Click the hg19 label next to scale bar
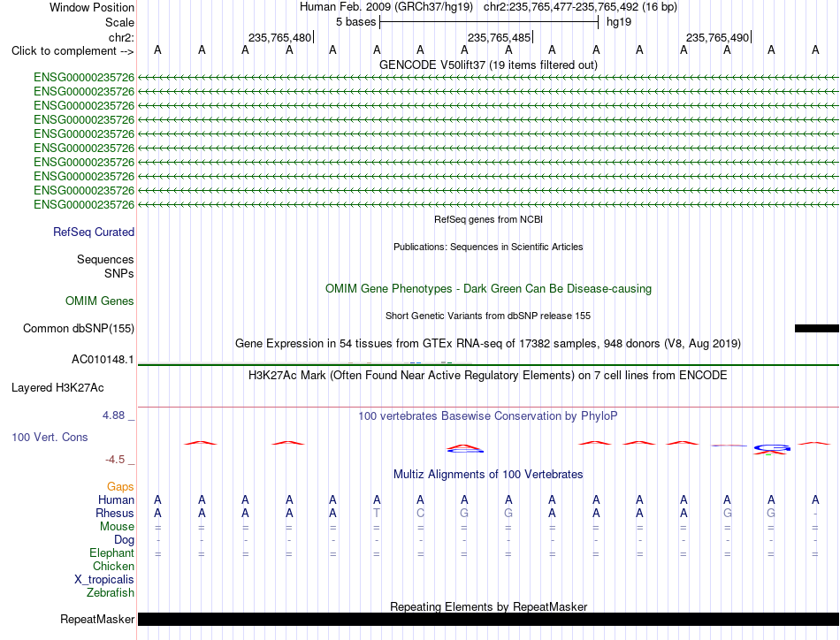Screen dimensions: 840x640 (619, 22)
